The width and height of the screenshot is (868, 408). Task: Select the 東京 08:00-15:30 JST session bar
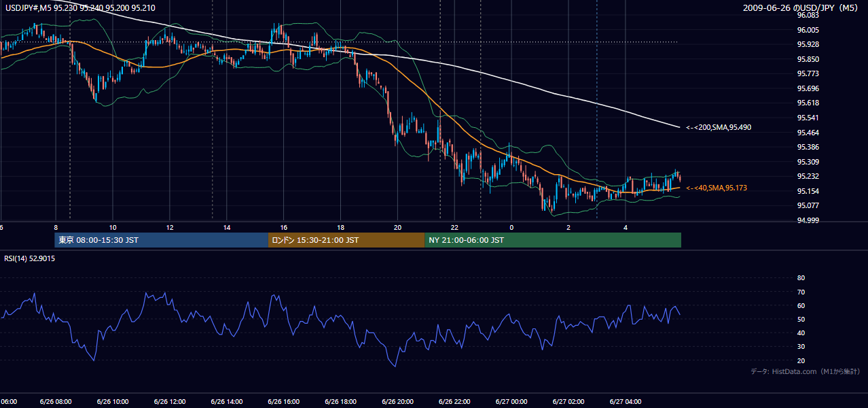point(162,240)
